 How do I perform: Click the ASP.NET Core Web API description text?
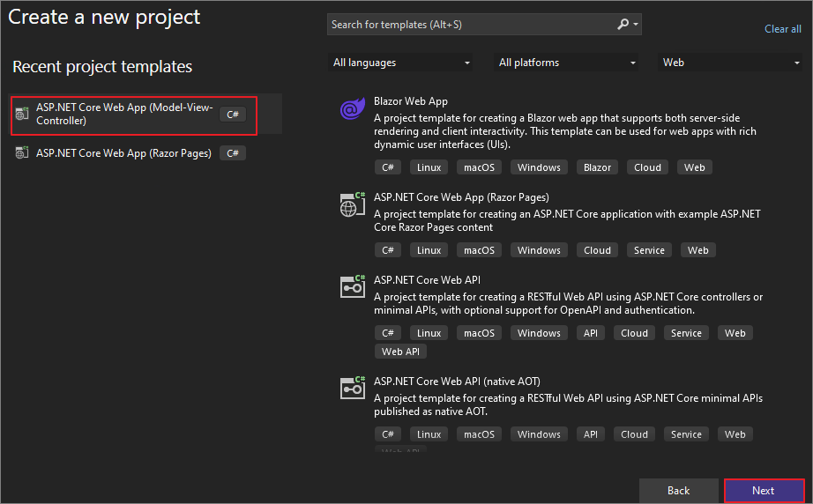click(568, 303)
